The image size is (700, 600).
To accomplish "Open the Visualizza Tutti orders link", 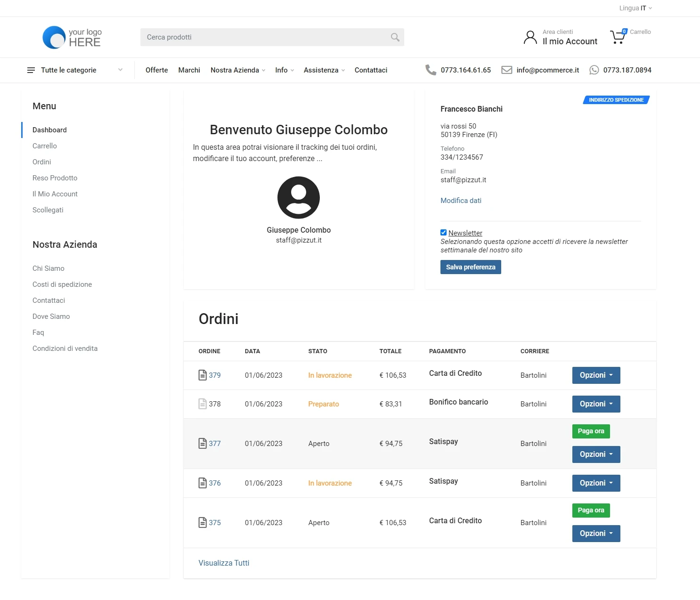I will pyautogui.click(x=224, y=563).
